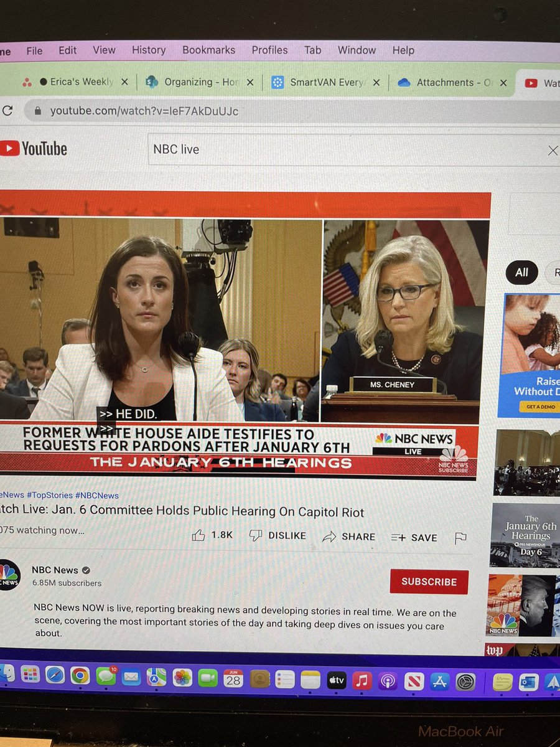Like the video with the thumbs up
The height and width of the screenshot is (747, 560).
click(x=200, y=535)
